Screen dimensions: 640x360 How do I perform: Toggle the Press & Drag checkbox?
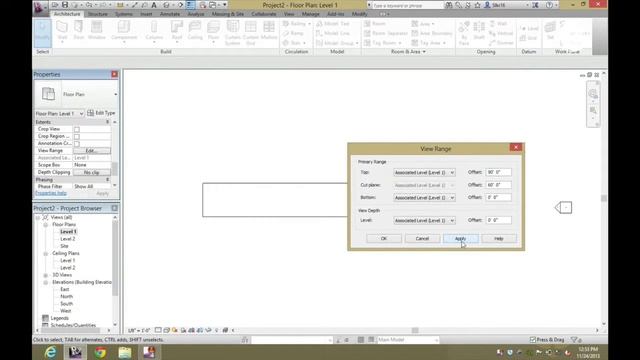coord(533,340)
